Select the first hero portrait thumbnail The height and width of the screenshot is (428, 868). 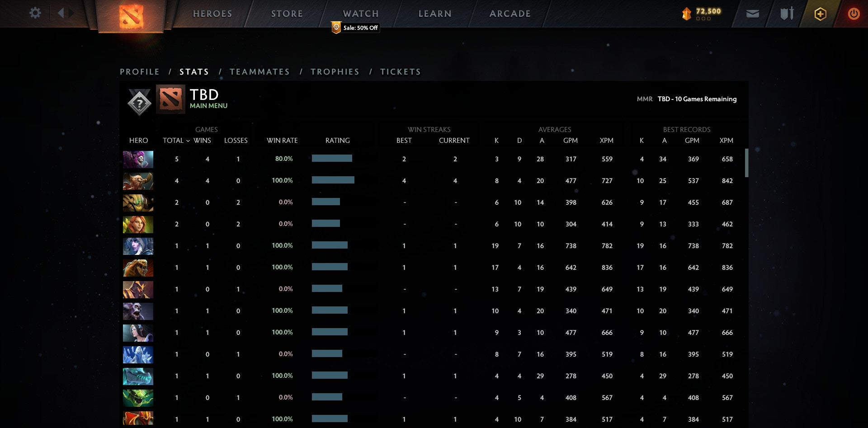tap(138, 159)
